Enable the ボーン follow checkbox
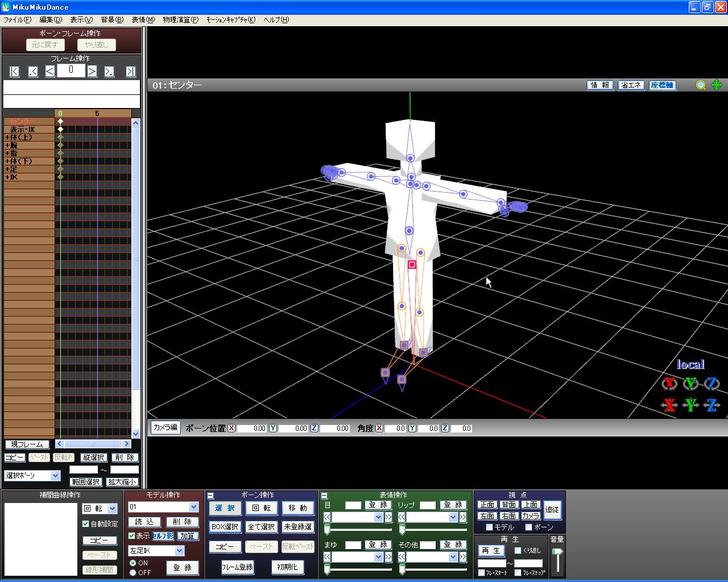This screenshot has width=728, height=582. click(x=528, y=527)
